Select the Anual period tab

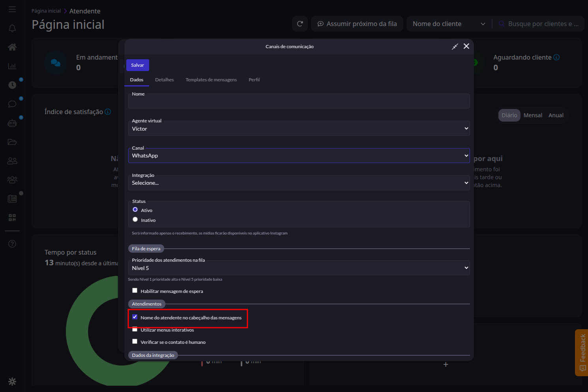[556, 115]
